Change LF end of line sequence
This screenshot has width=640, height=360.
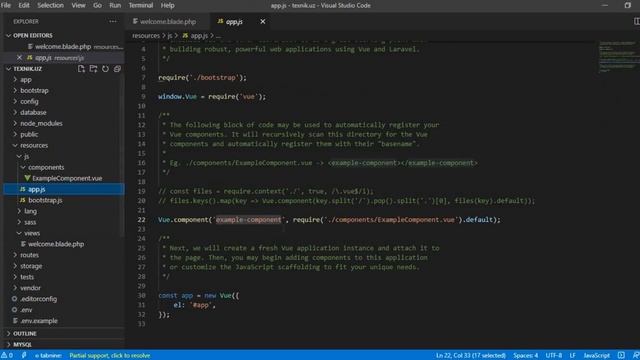click(573, 356)
